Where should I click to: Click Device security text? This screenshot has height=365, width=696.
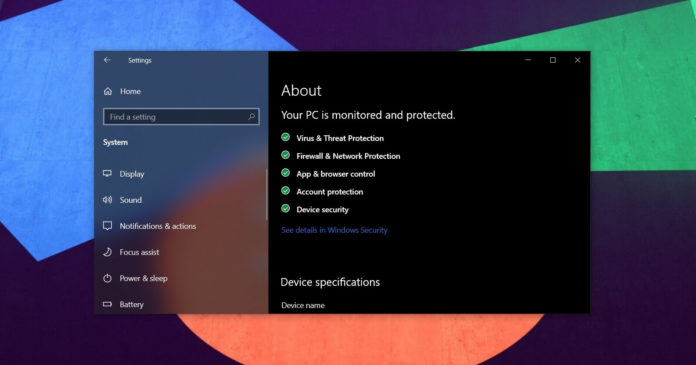[x=322, y=210]
